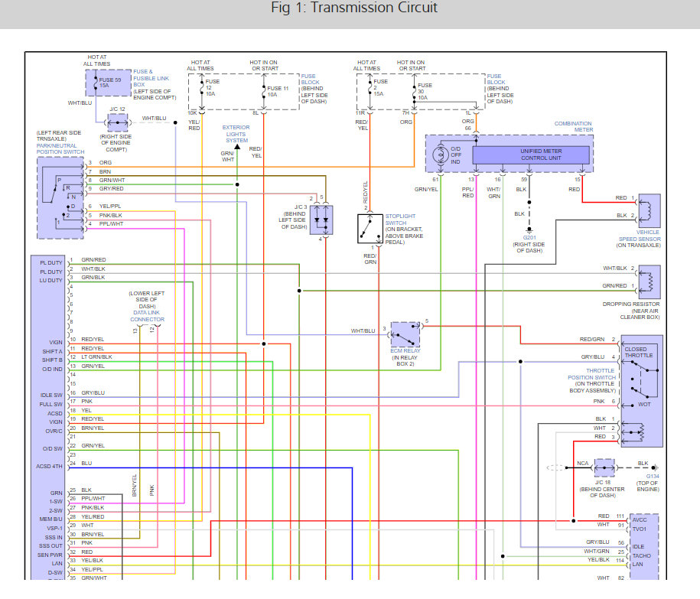Follow the Throttle Position Switch link

(x=591, y=374)
